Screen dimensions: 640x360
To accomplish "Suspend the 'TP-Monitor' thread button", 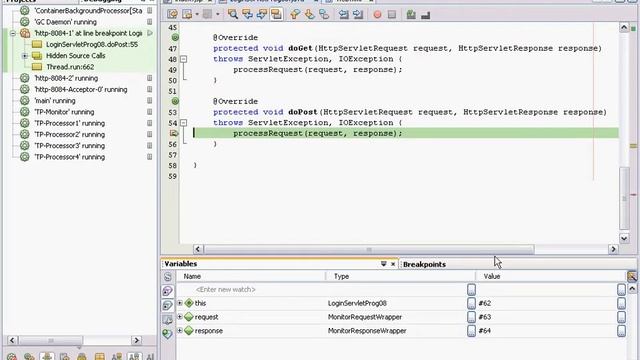I will [x=150, y=112].
